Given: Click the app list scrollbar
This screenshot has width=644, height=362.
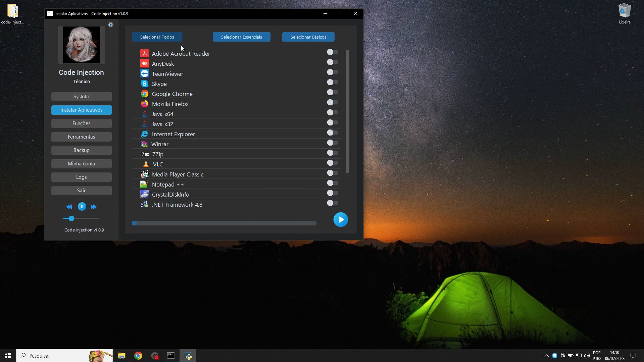Looking at the screenshot, I should [348, 111].
